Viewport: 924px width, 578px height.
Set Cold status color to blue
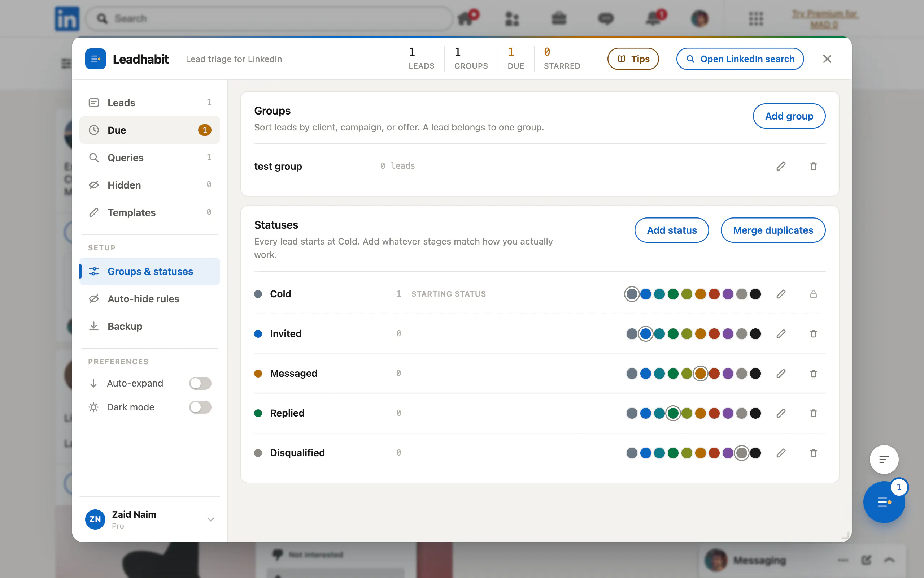pos(645,294)
